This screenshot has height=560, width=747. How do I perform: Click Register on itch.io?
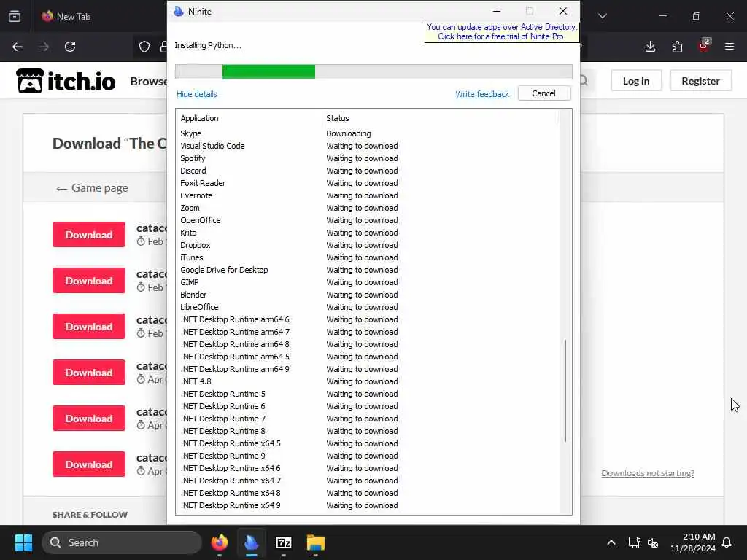700,81
